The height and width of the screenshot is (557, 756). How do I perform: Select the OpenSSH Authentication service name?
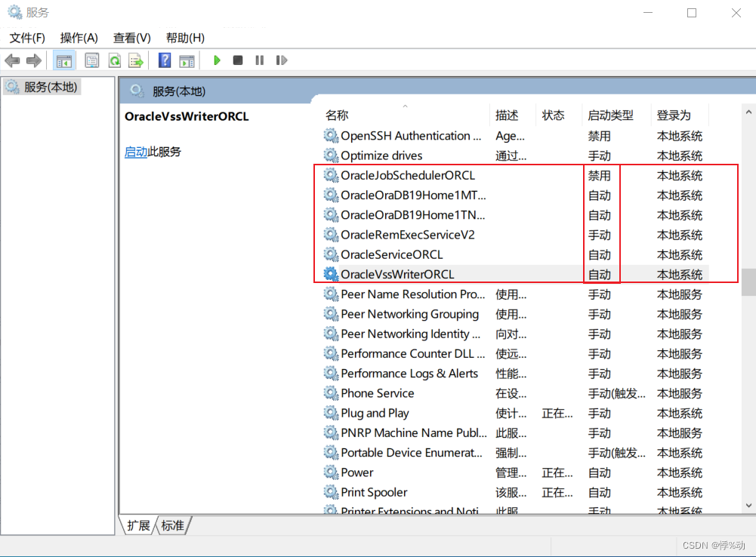click(411, 136)
